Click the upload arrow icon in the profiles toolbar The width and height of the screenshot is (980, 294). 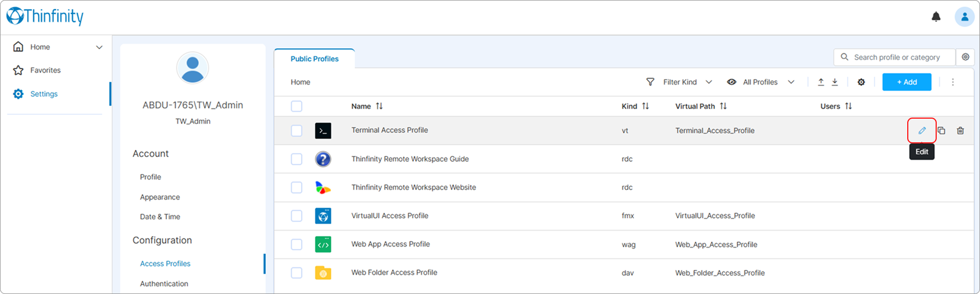point(821,82)
